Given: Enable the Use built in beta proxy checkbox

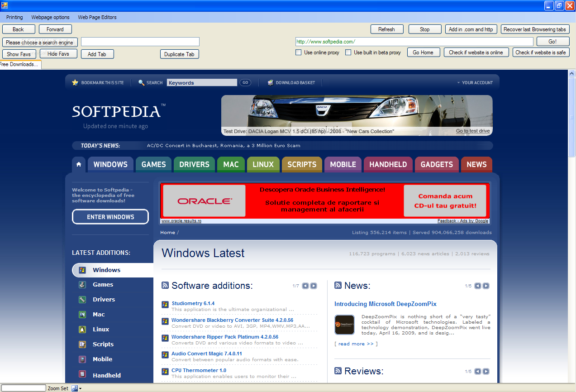Looking at the screenshot, I should point(348,53).
